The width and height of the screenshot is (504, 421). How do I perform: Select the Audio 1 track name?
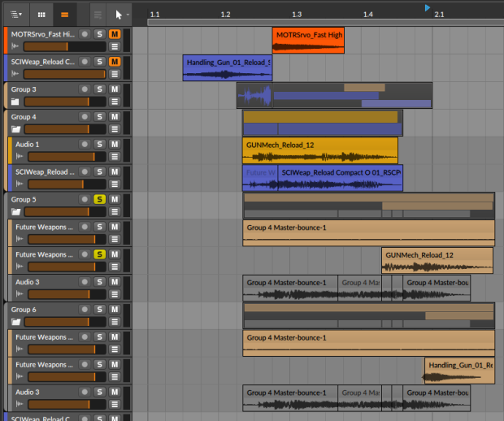28,145
